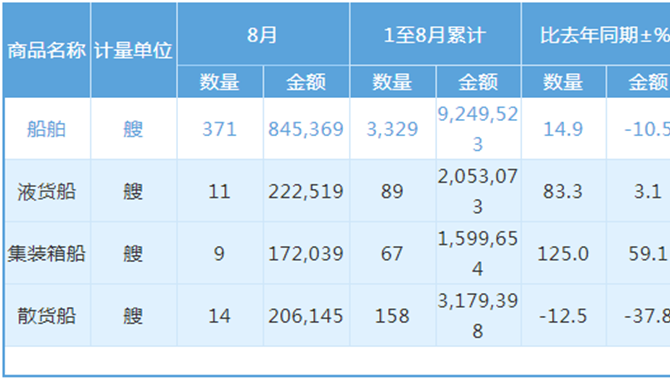Viewport: 670px width, 380px height.
Task: Click the 9,249,523 cumulative amount
Action: coord(478,129)
